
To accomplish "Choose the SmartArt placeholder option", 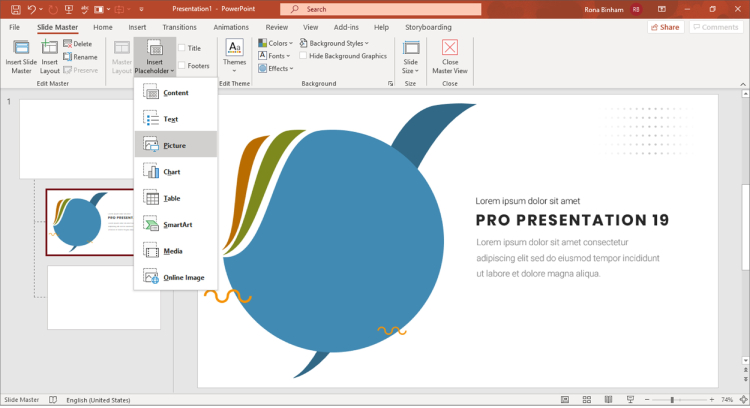I will pyautogui.click(x=176, y=224).
